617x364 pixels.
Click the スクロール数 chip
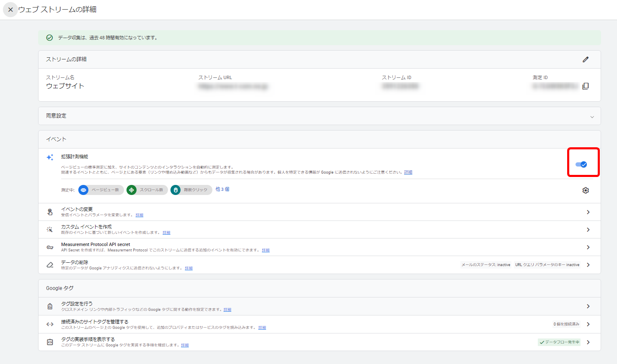tap(147, 190)
